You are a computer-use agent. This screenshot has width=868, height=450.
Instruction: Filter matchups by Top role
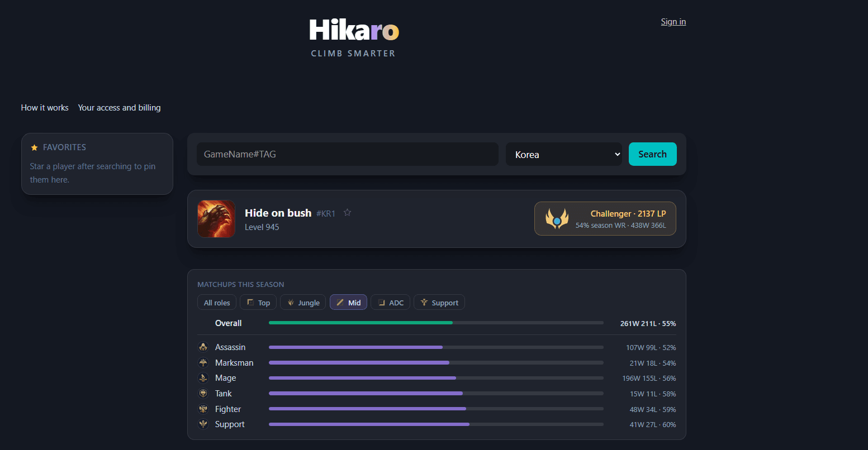[x=258, y=303]
